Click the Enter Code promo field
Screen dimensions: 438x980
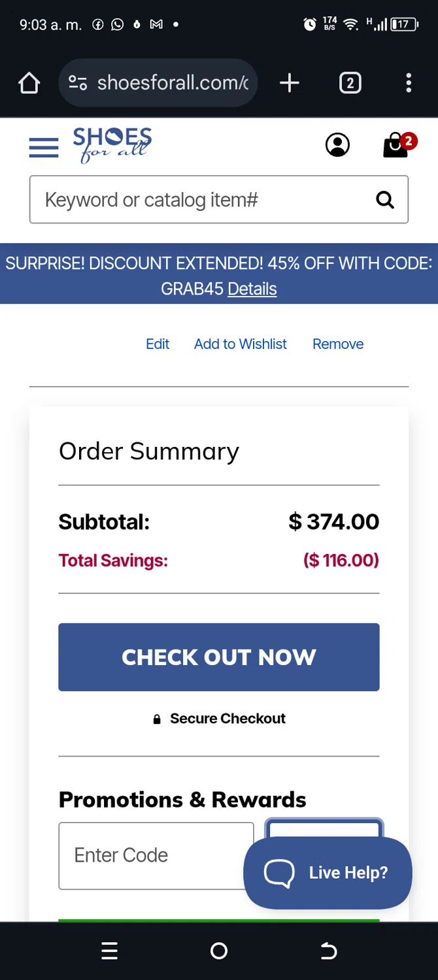tap(156, 856)
